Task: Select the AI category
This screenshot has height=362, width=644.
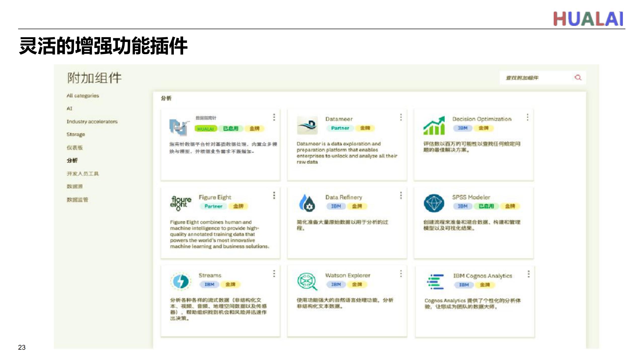Action: pos(69,109)
